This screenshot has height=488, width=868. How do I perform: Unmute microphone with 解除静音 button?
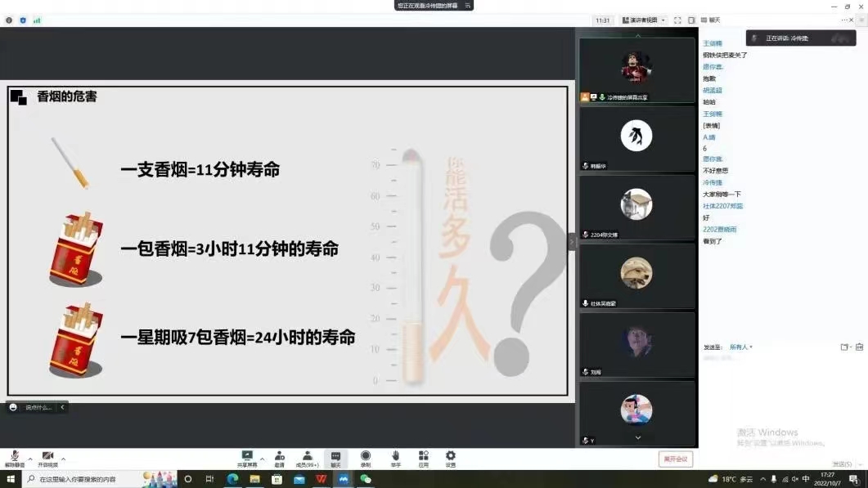click(14, 458)
